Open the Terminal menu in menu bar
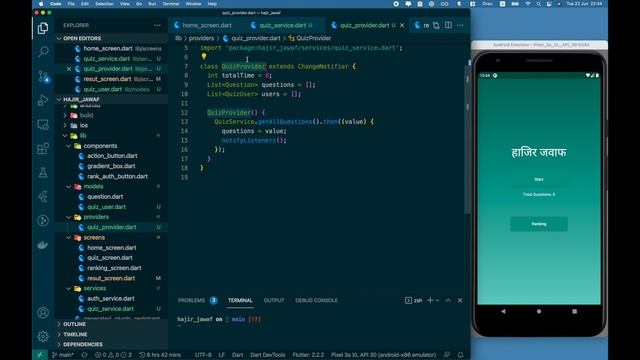640x360 pixels. (x=171, y=4)
